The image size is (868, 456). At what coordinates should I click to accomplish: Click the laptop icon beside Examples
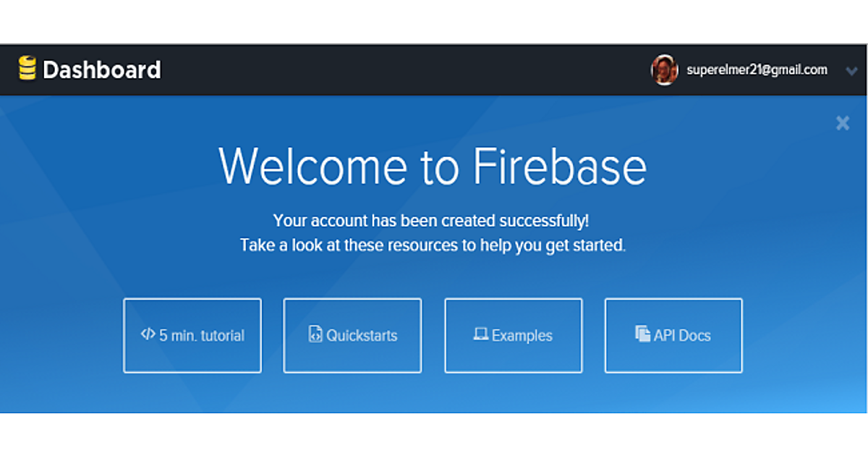coord(481,334)
